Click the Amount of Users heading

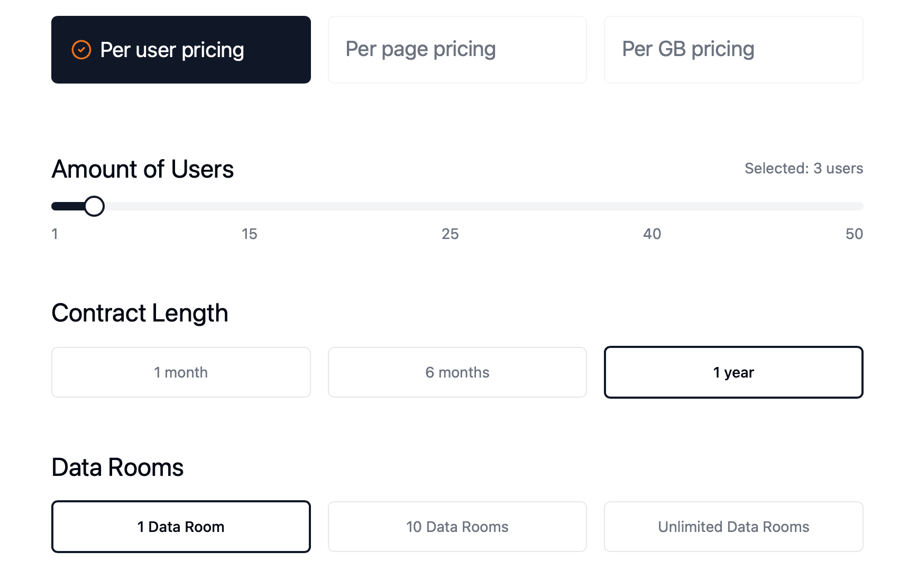[142, 169]
